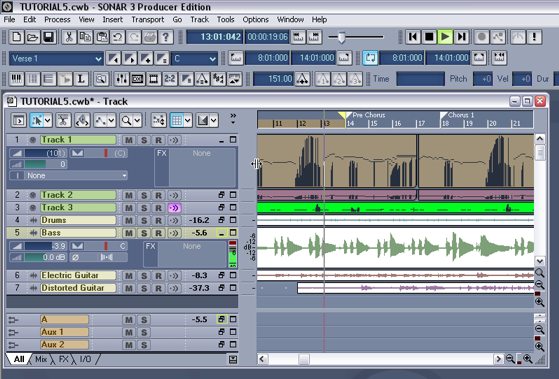Image resolution: width=559 pixels, height=379 pixels.
Task: Switch to the FX tab
Action: (x=63, y=359)
